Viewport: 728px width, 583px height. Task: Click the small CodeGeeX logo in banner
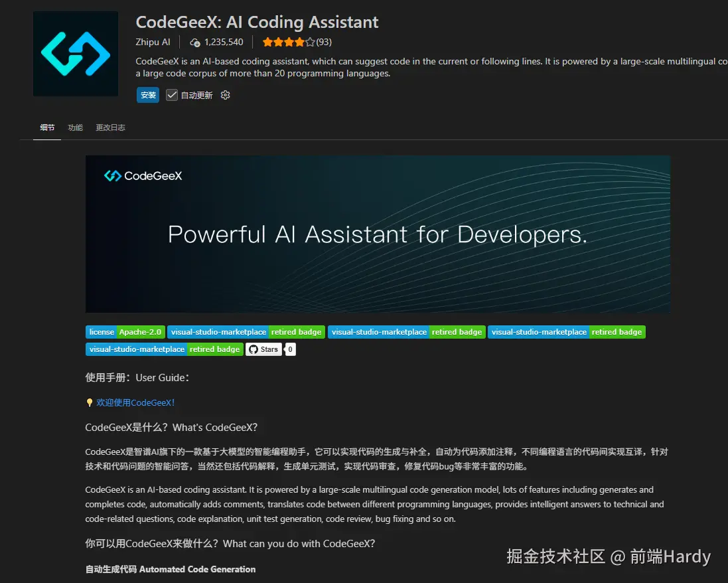click(x=143, y=176)
